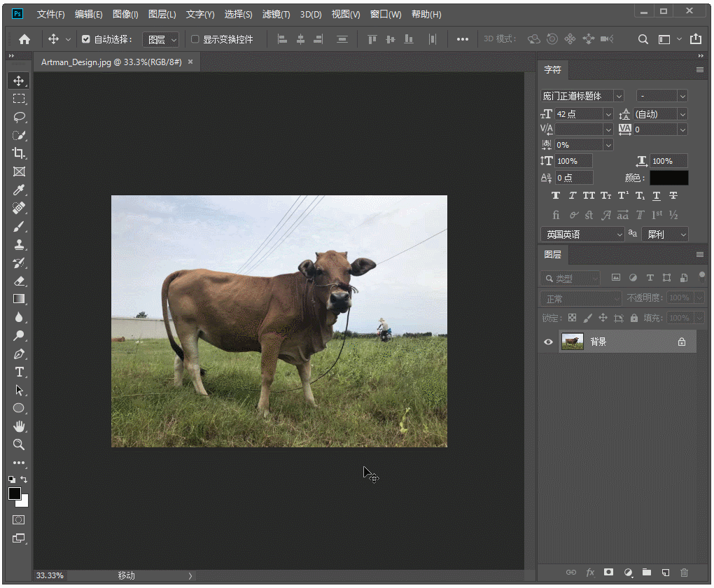Viewport: 714px width, 588px height.
Task: Go to the Home screen
Action: [x=24, y=40]
